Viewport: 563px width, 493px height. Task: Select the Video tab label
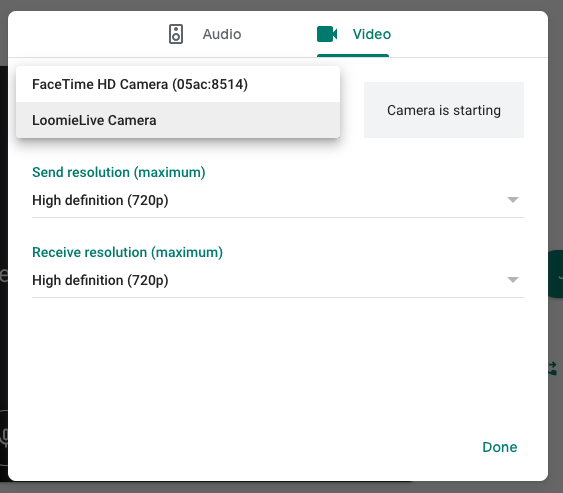(x=372, y=34)
